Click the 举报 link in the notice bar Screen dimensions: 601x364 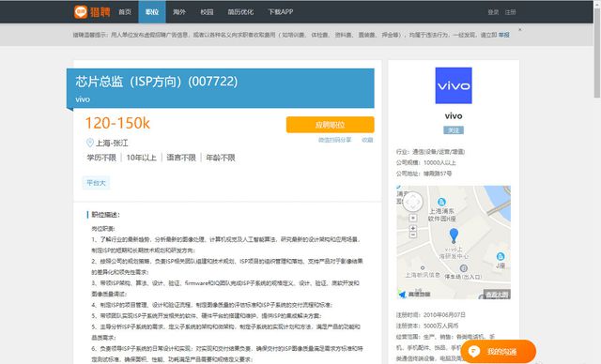pyautogui.click(x=504, y=35)
